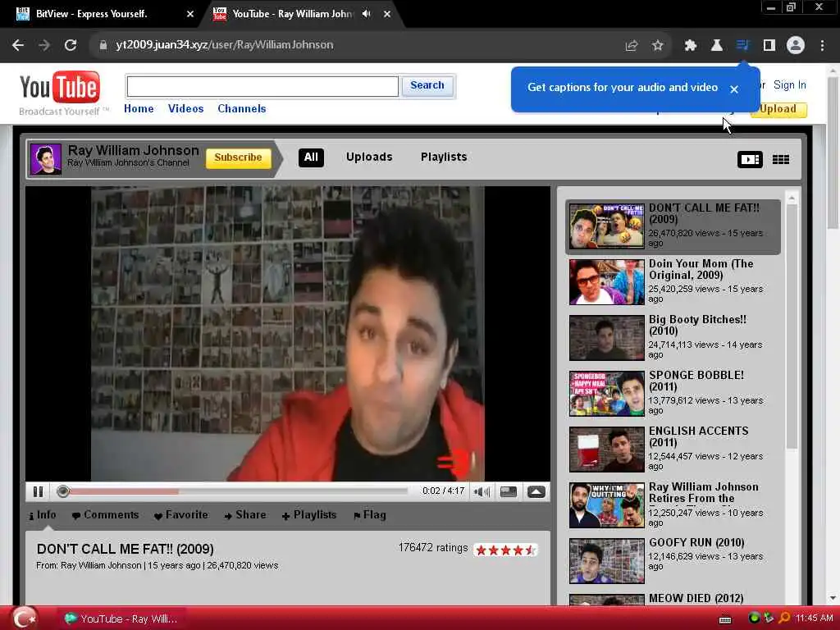The image size is (840, 630).
Task: Open the Chrome profile avatar
Action: click(796, 46)
